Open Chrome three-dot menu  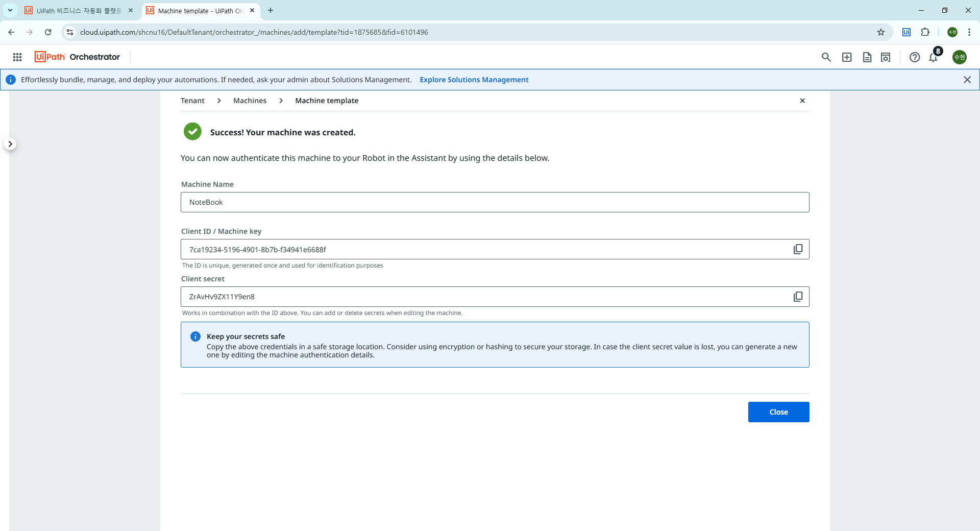tap(969, 32)
